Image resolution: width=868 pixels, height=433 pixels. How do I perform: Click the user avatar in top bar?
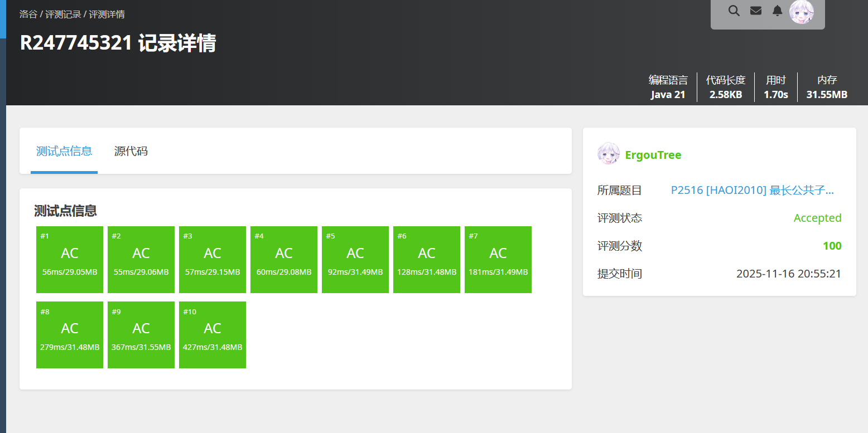pyautogui.click(x=802, y=12)
